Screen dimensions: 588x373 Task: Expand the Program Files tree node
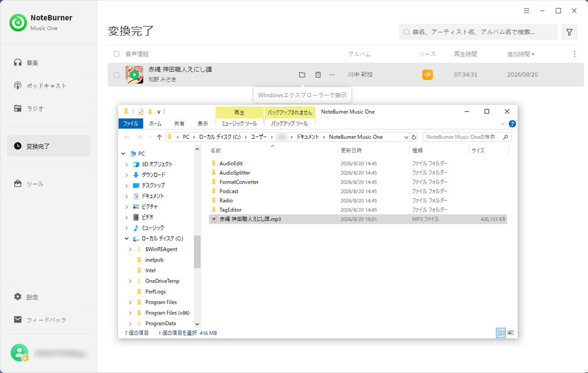click(x=130, y=302)
